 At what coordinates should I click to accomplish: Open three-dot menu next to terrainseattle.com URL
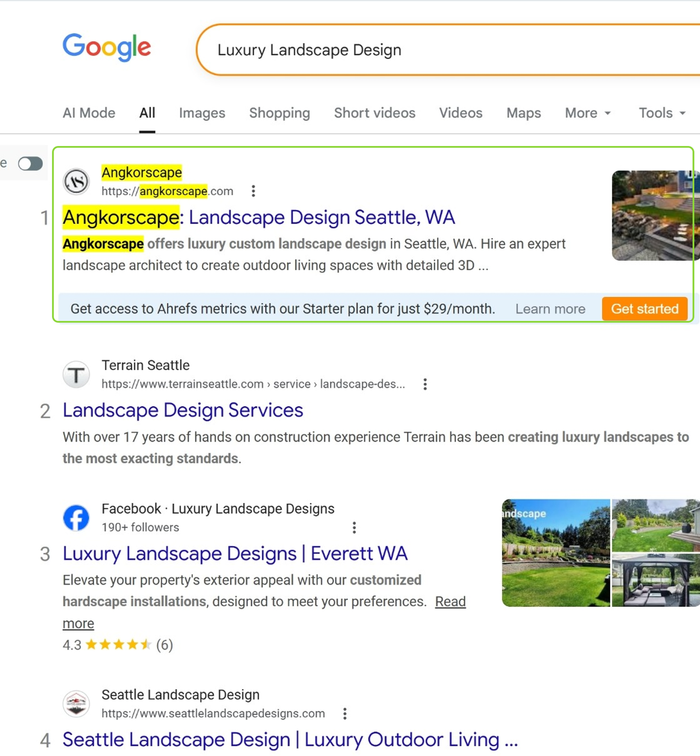[425, 384]
